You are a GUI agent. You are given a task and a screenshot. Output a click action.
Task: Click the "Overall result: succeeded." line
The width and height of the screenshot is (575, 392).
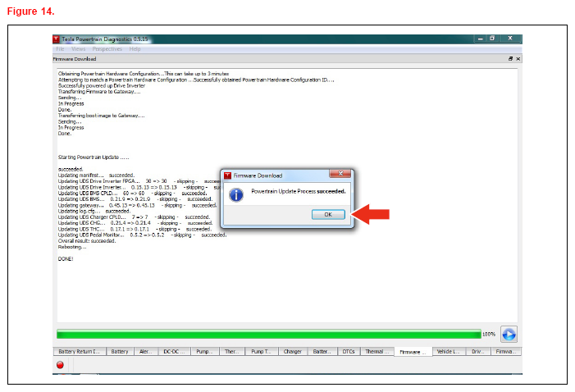[x=87, y=241]
